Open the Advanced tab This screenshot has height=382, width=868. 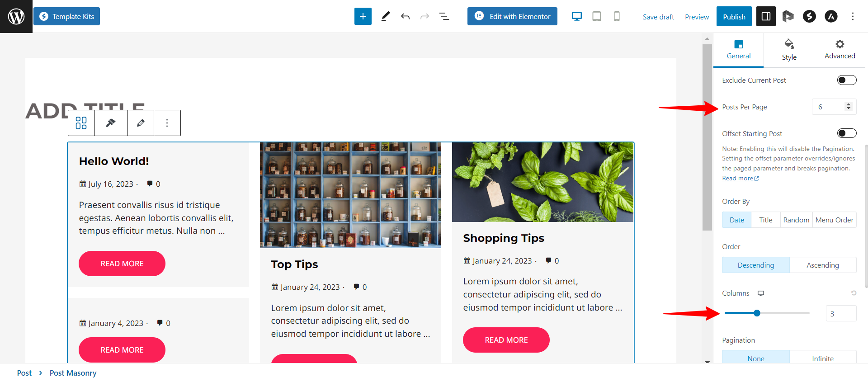840,50
